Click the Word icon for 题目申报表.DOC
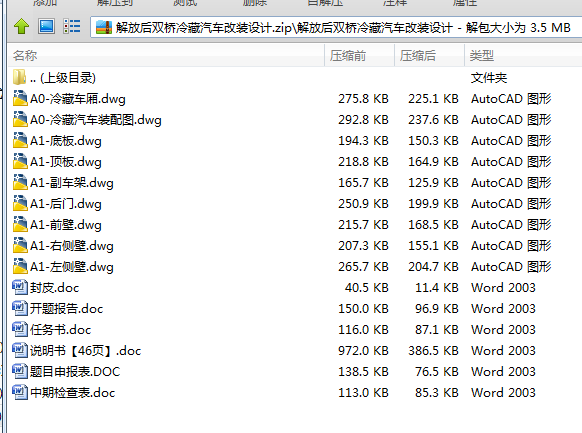Image resolution: width=582 pixels, height=433 pixels. pos(20,371)
